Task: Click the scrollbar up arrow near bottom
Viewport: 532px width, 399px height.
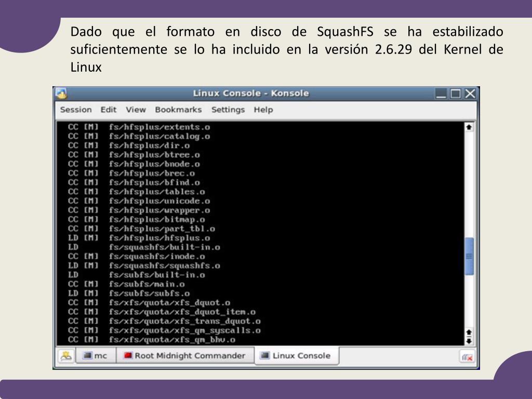Action: pyautogui.click(x=469, y=332)
